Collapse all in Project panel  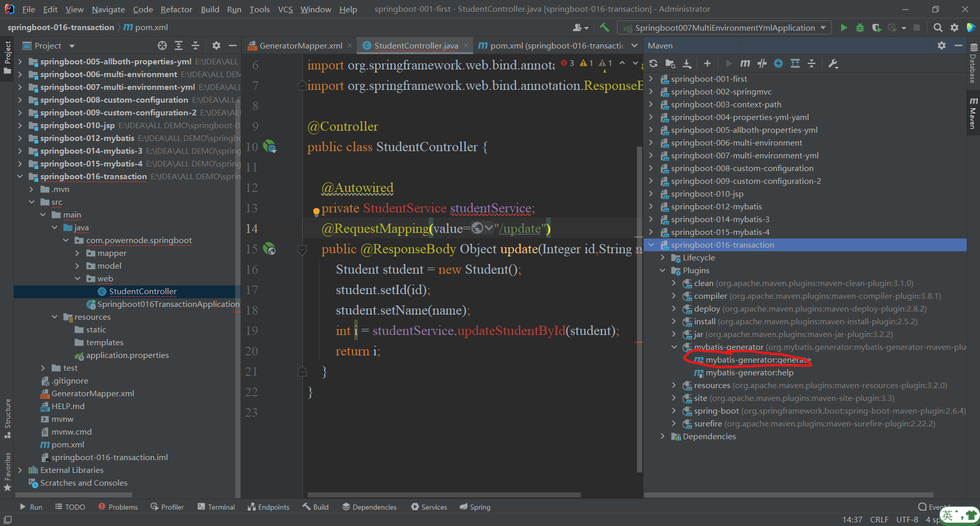pos(195,45)
